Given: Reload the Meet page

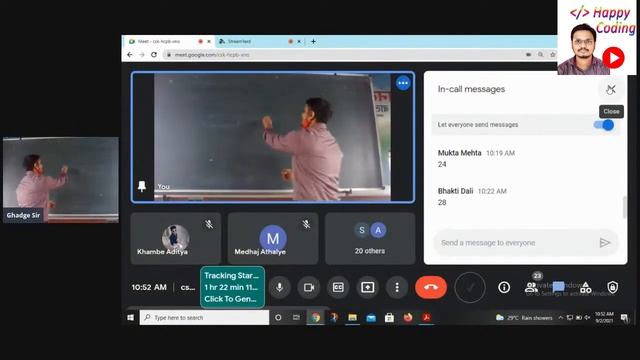Looking at the screenshot, I should click(x=154, y=54).
